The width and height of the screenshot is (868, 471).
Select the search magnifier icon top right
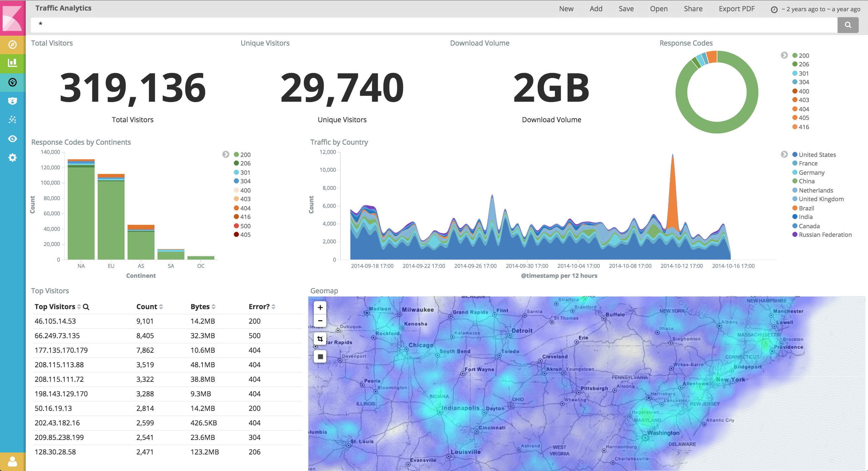[x=848, y=24]
